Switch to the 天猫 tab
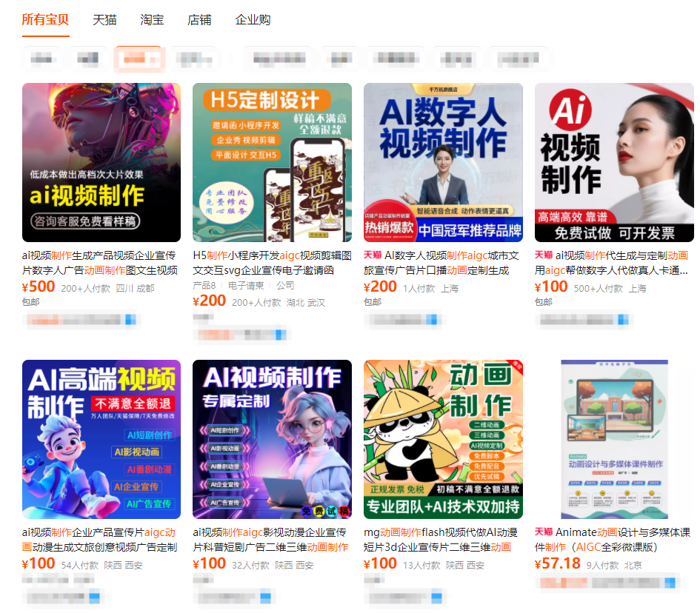 coord(103,20)
